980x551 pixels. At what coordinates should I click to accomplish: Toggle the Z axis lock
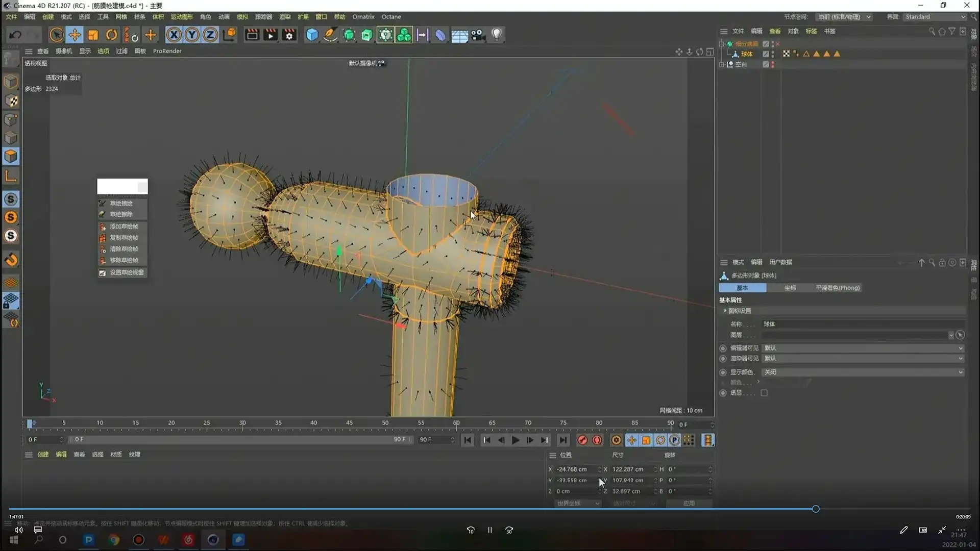(210, 35)
